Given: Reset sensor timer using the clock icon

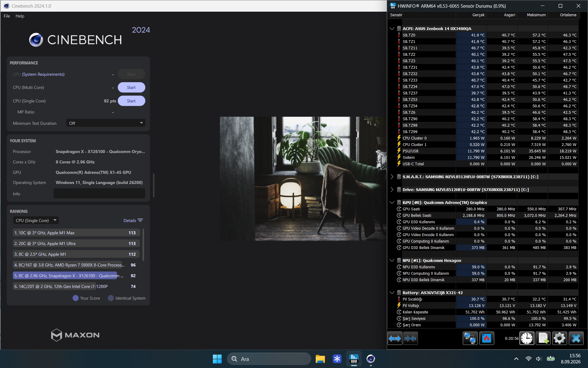Looking at the screenshot, I should coord(527,338).
